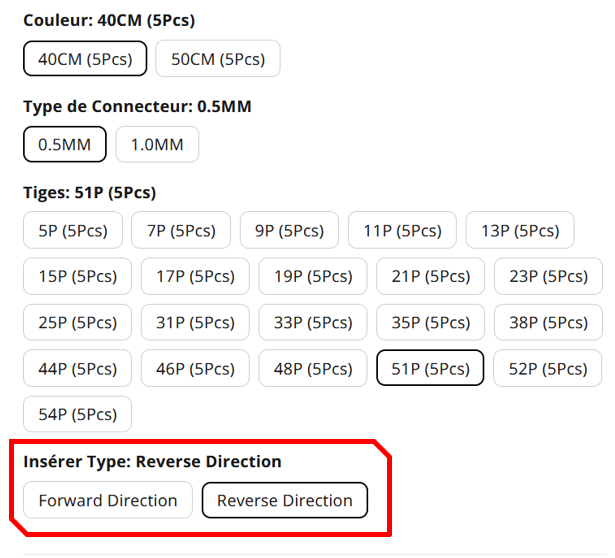Select the 54P (5Pcs) pin count
615x558 pixels.
(78, 414)
